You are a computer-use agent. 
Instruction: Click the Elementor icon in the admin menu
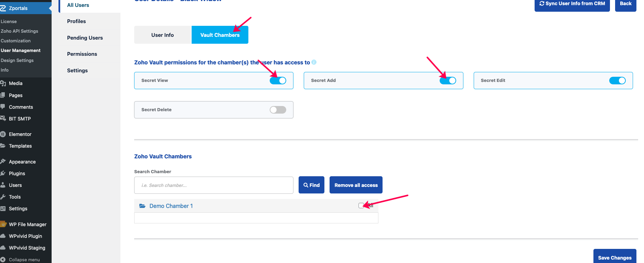(x=3, y=134)
